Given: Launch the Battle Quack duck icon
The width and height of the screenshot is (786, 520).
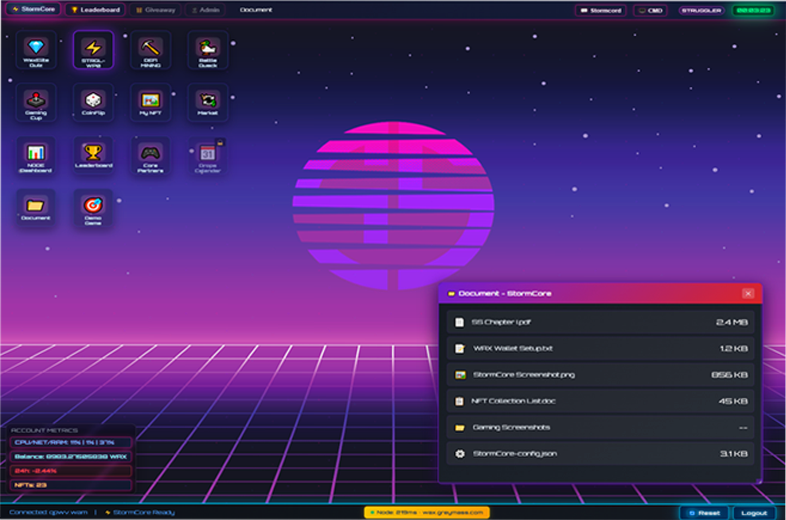Looking at the screenshot, I should click(208, 50).
